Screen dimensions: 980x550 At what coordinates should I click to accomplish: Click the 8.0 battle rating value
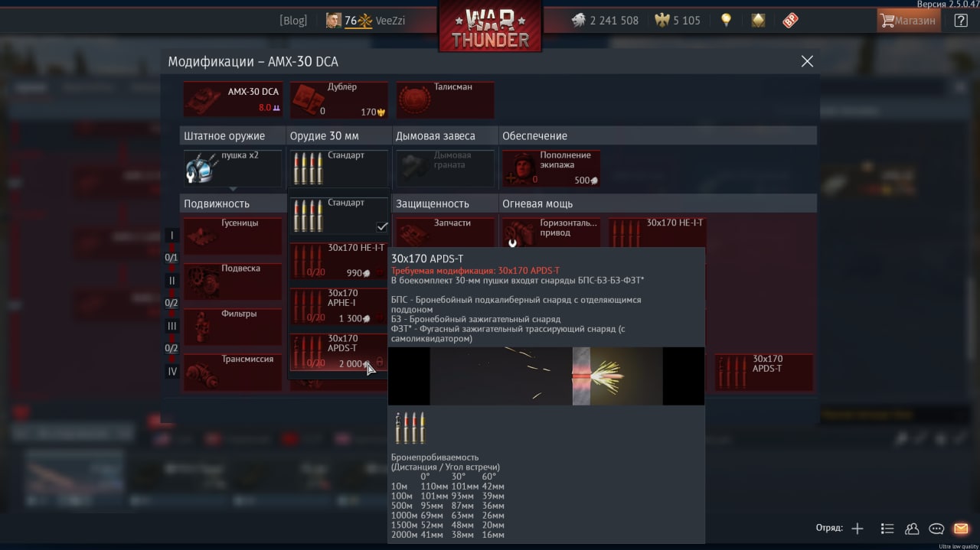tap(265, 108)
